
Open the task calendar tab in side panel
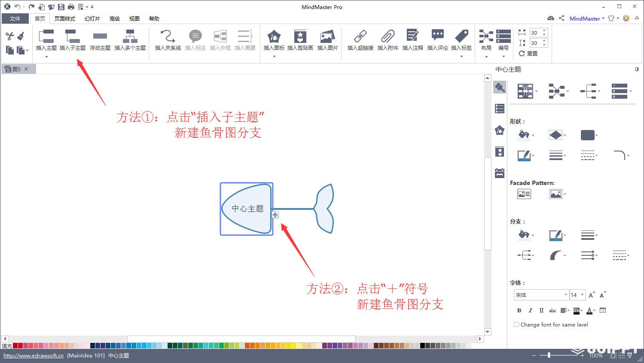coord(499,173)
